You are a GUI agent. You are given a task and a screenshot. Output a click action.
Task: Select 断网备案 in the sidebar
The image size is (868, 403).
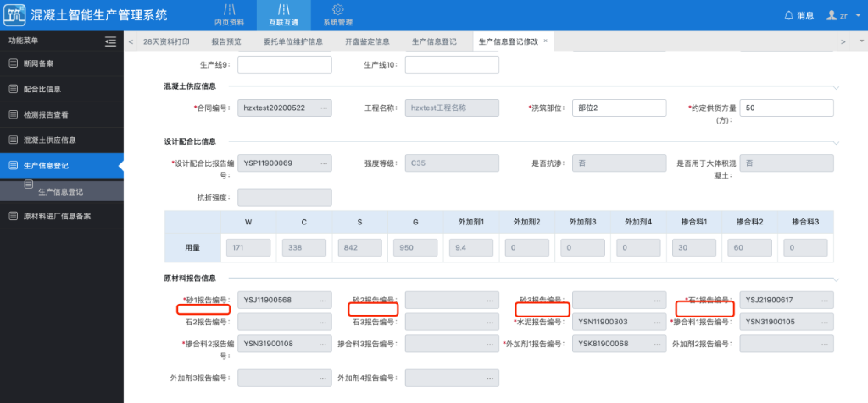[x=61, y=63]
